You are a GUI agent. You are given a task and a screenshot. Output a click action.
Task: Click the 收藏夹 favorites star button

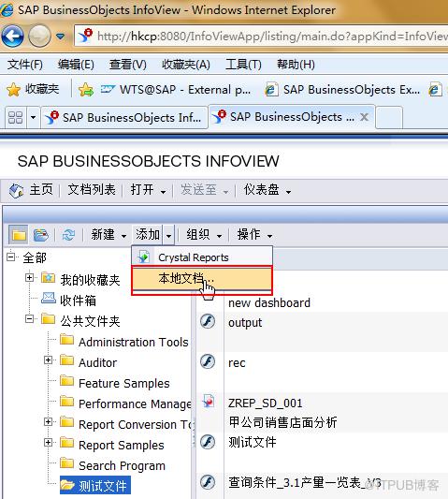pos(33,90)
